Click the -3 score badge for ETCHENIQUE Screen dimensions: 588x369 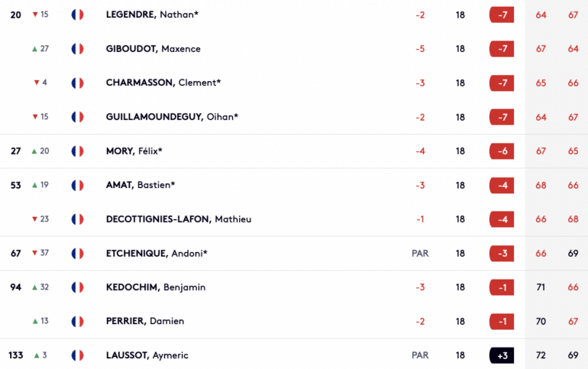(502, 254)
